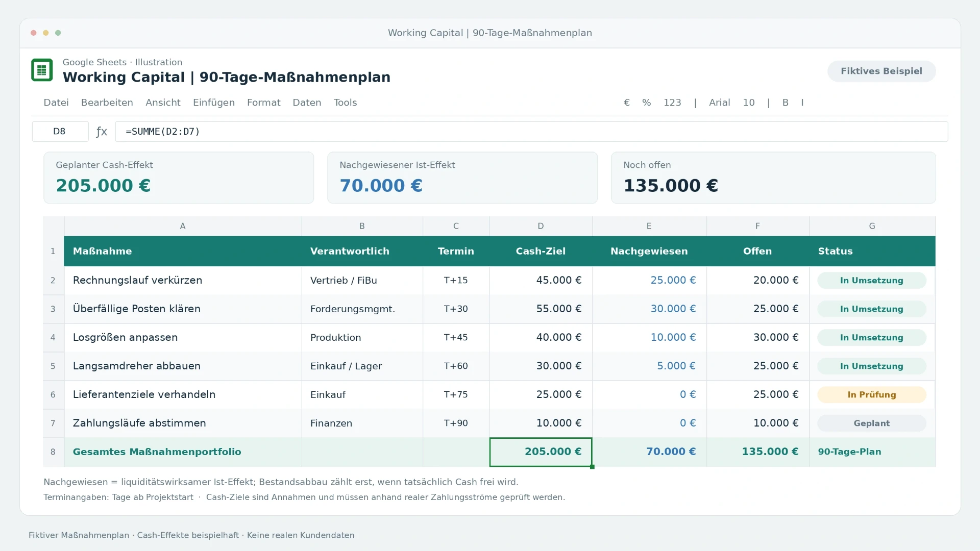The image size is (980, 551).
Task: Click the fx function icon
Action: point(102,132)
